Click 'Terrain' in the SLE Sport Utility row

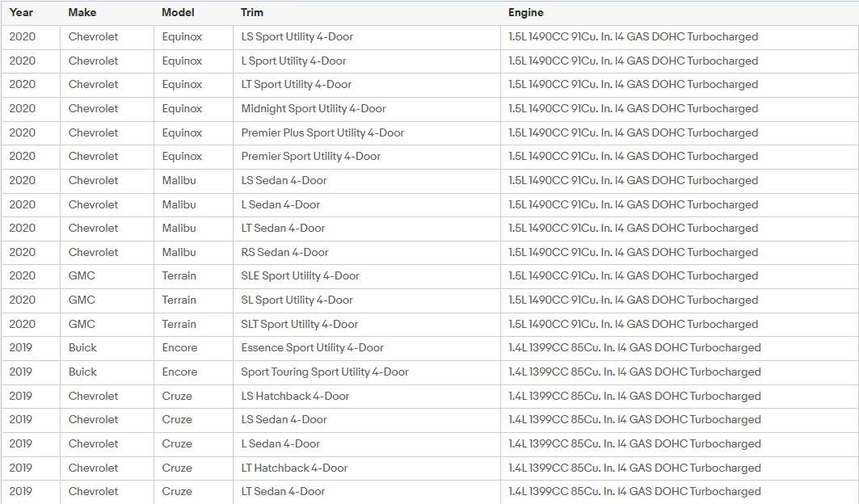(x=179, y=275)
